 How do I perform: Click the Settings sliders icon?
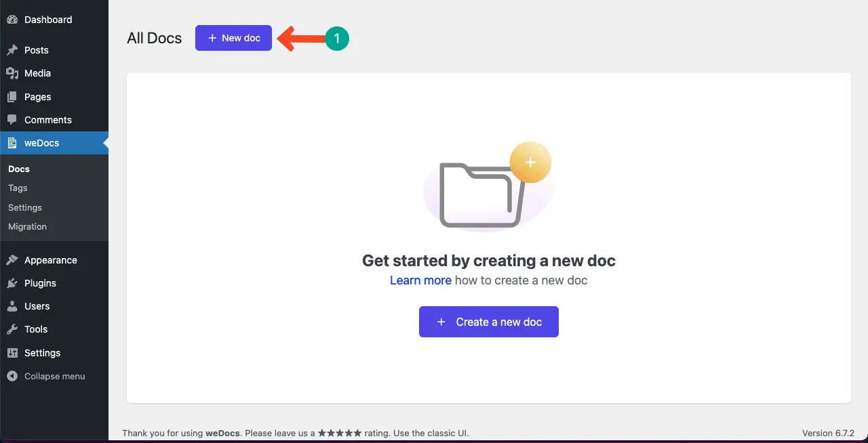12,353
